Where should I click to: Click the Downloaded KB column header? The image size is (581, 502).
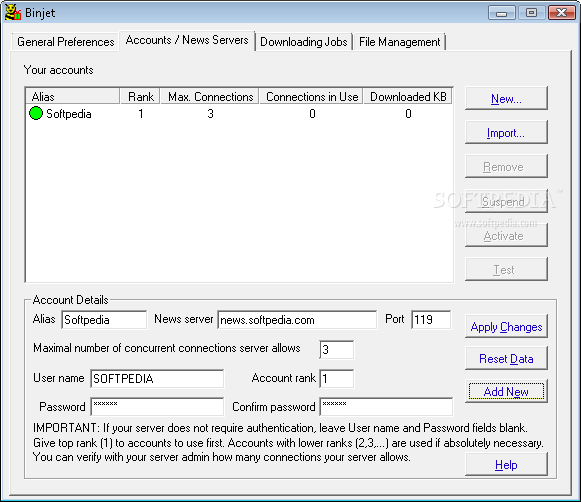click(x=408, y=96)
